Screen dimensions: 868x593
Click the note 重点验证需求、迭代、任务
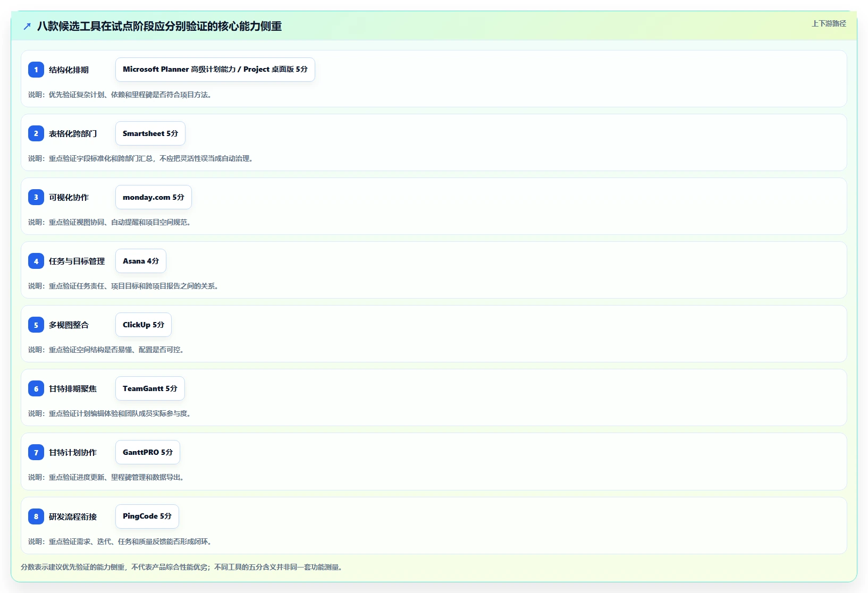click(x=121, y=541)
